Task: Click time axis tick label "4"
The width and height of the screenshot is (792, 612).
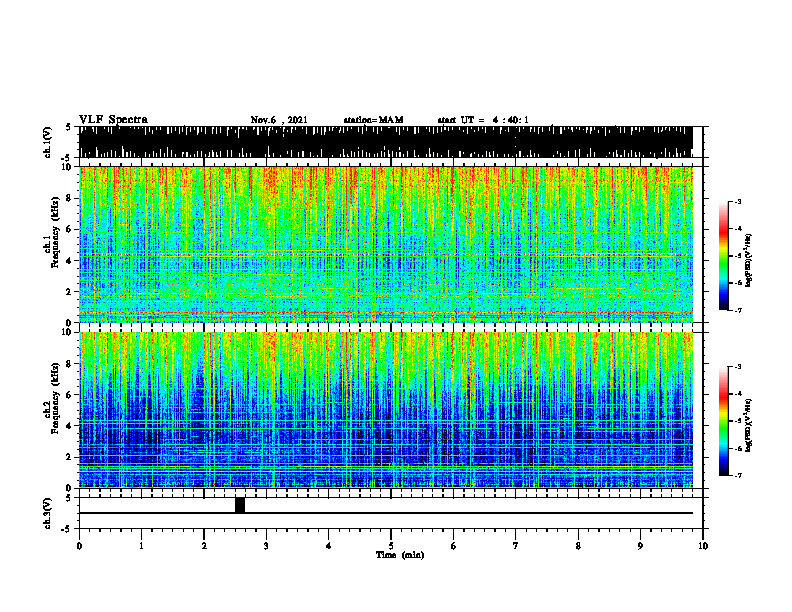Action: tap(329, 546)
